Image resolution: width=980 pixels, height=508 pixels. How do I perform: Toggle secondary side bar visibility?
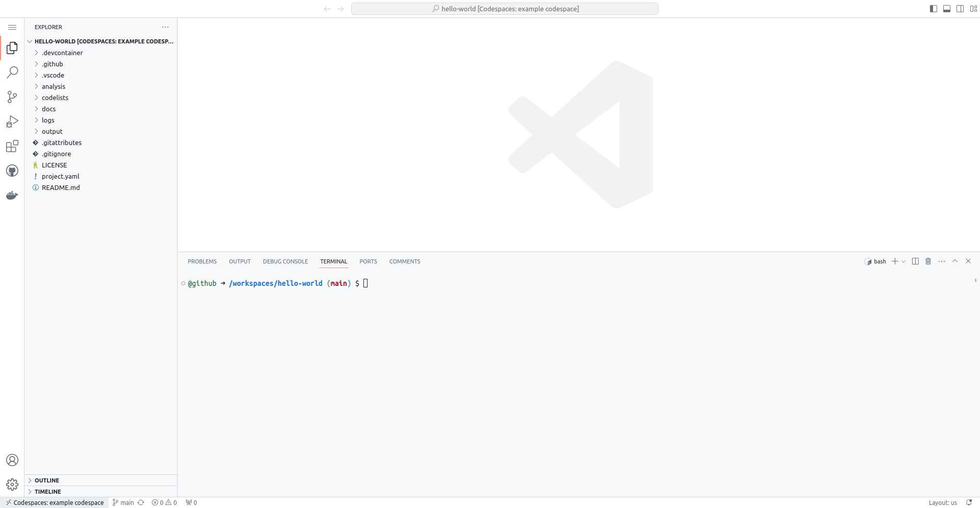pyautogui.click(x=960, y=9)
